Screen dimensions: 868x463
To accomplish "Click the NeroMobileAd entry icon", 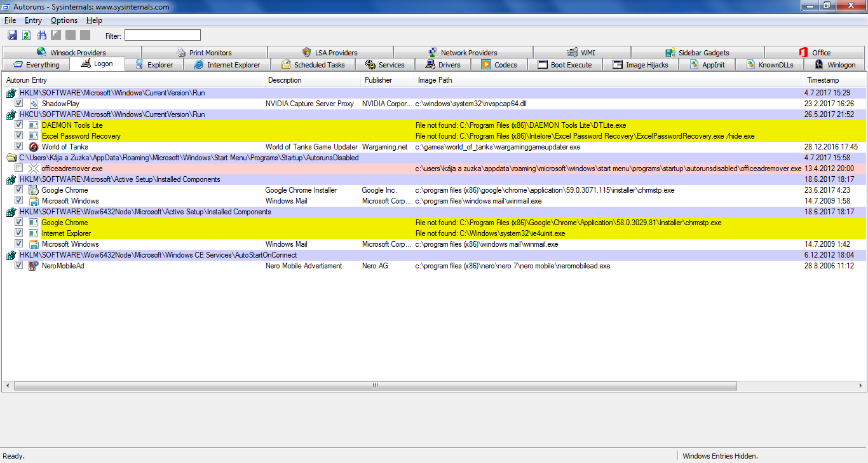I will [x=34, y=266].
